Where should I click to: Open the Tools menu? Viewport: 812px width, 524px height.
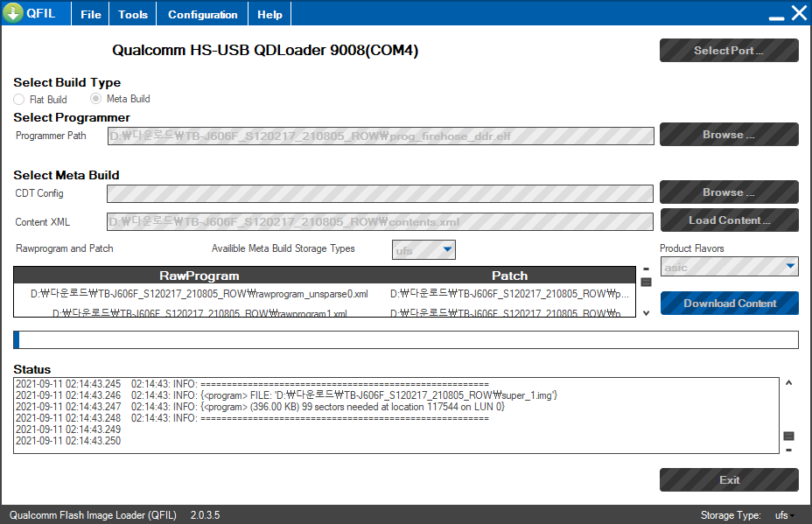(x=133, y=15)
